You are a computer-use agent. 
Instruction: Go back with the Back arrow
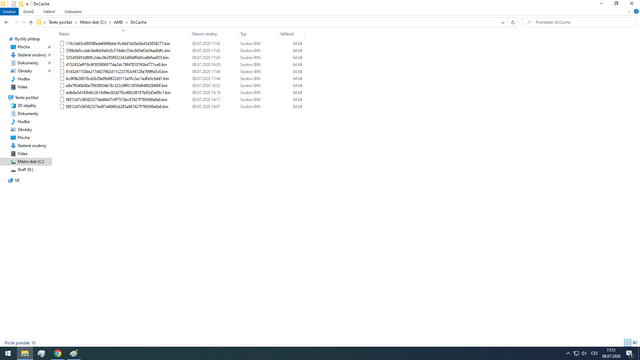pyautogui.click(x=6, y=22)
